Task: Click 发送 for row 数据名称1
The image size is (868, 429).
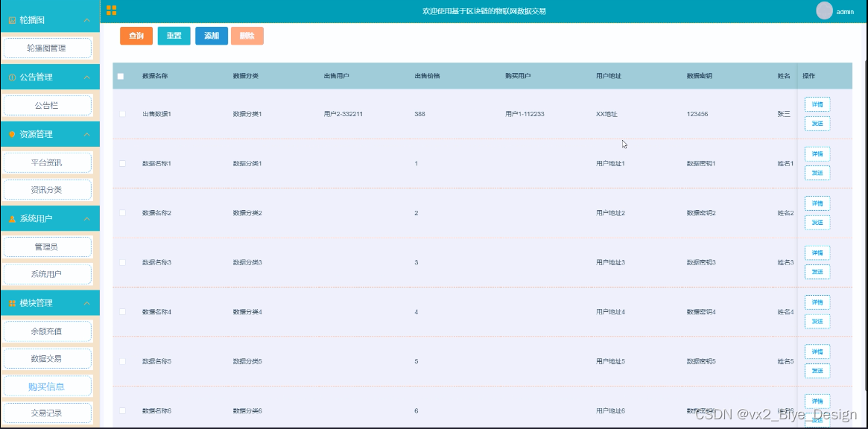Action: coord(817,173)
